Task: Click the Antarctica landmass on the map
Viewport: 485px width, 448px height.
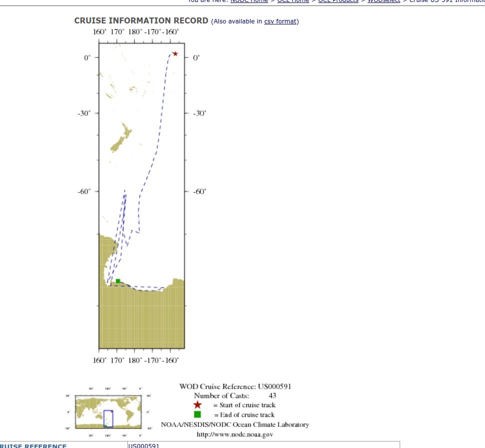Action: [142, 319]
